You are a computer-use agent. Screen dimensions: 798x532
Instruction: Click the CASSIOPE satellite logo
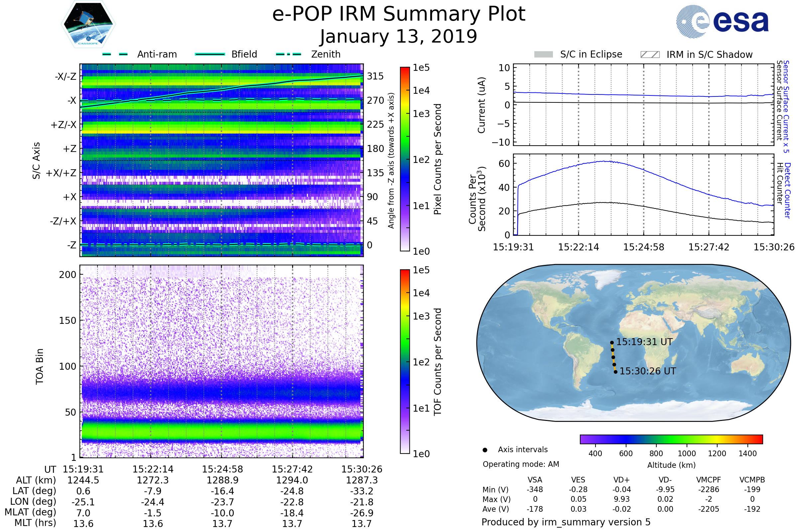click(88, 24)
